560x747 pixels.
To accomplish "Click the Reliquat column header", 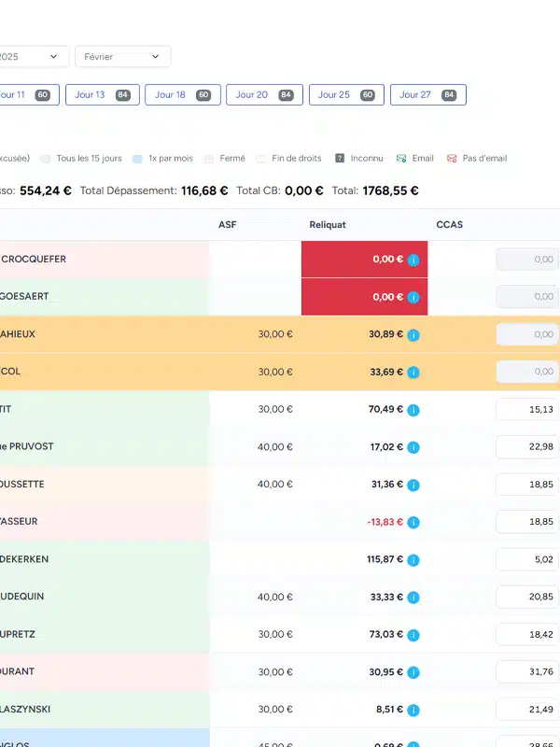I will [328, 224].
